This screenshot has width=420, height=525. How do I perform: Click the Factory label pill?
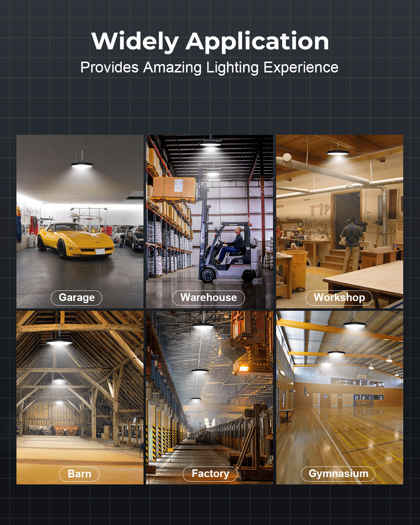tap(210, 474)
